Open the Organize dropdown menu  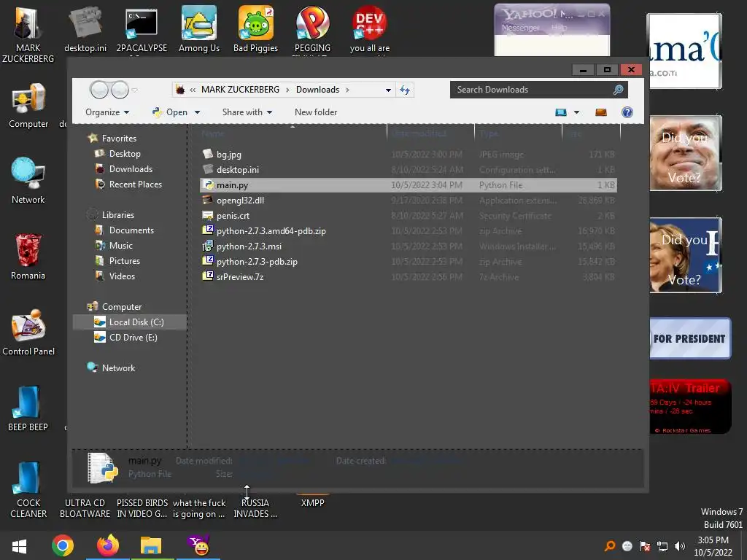coord(107,112)
